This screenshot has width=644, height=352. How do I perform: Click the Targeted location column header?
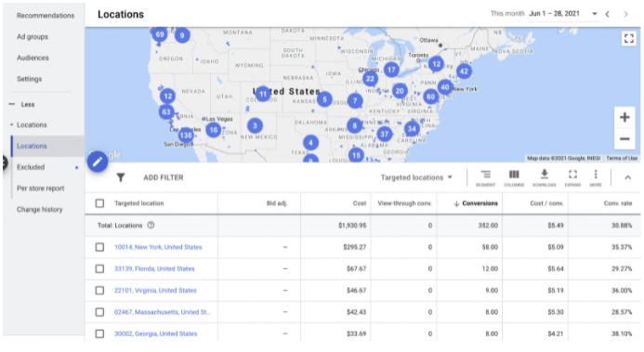click(138, 203)
